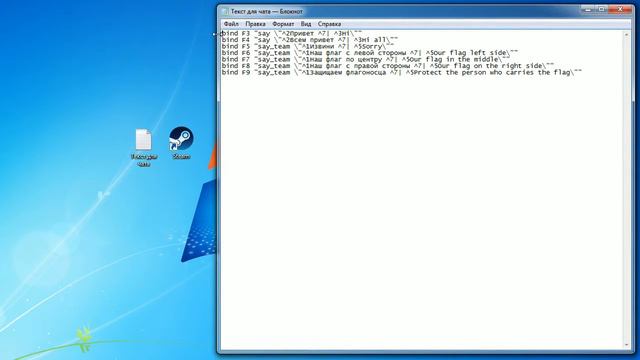Open the Правка menu
The height and width of the screenshot is (360, 640).
255,24
